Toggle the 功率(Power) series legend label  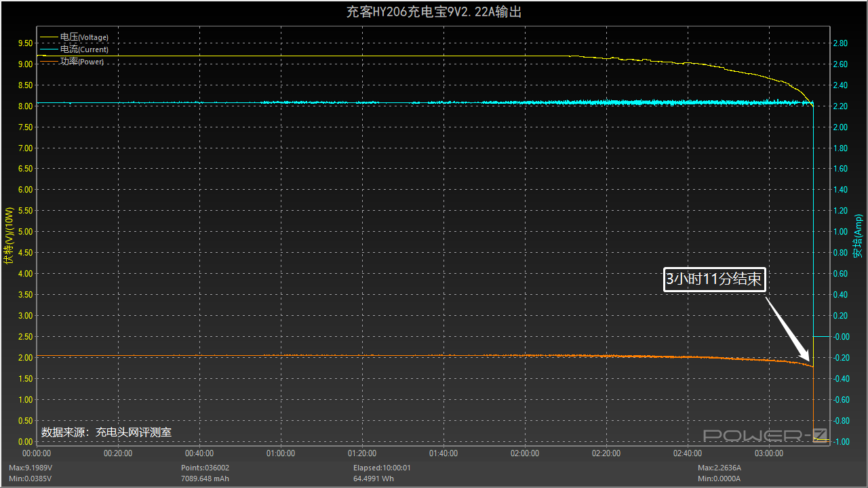(x=82, y=62)
